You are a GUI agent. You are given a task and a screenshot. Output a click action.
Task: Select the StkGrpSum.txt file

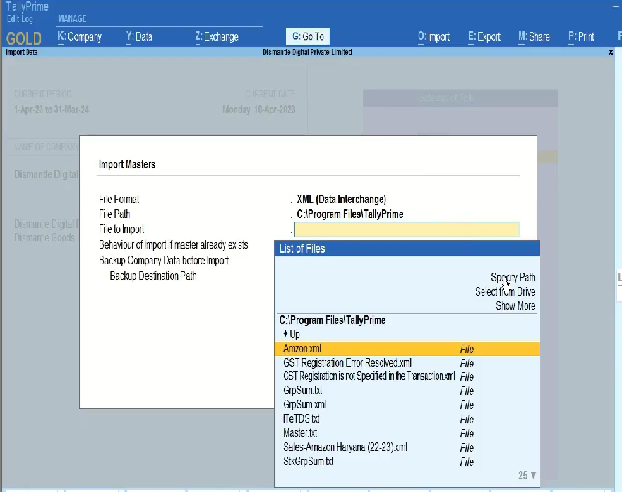(407, 461)
